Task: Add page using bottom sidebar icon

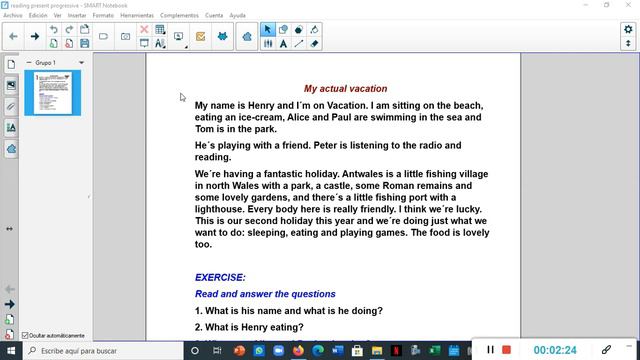Action: click(9, 320)
